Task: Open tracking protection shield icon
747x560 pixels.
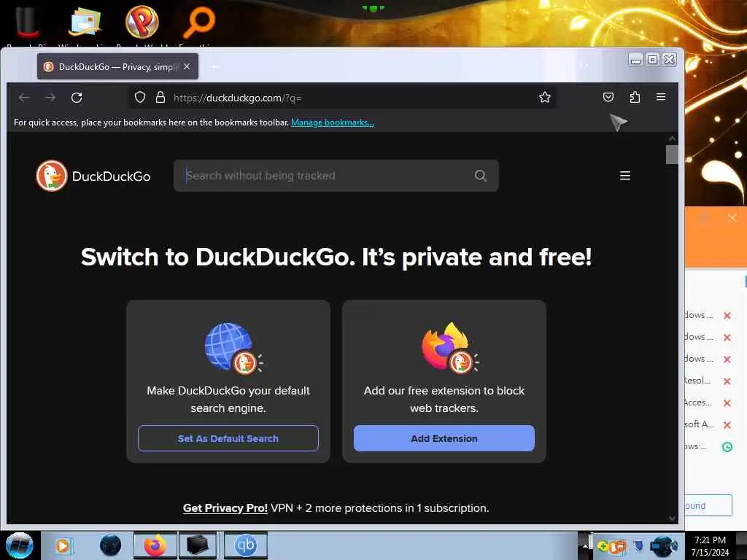Action: click(x=139, y=97)
